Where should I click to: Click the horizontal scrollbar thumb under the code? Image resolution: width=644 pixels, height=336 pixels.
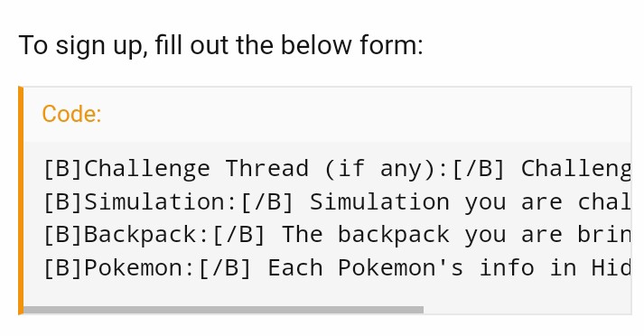point(223,310)
